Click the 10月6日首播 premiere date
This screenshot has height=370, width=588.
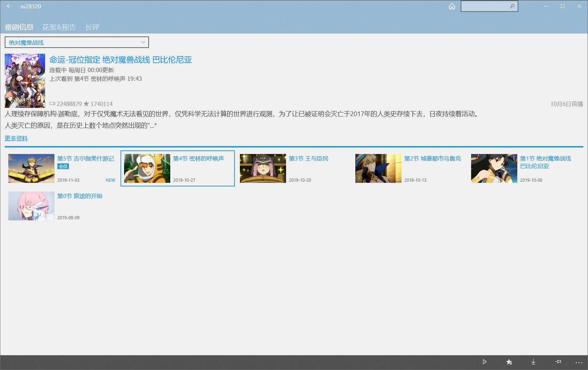click(x=567, y=104)
